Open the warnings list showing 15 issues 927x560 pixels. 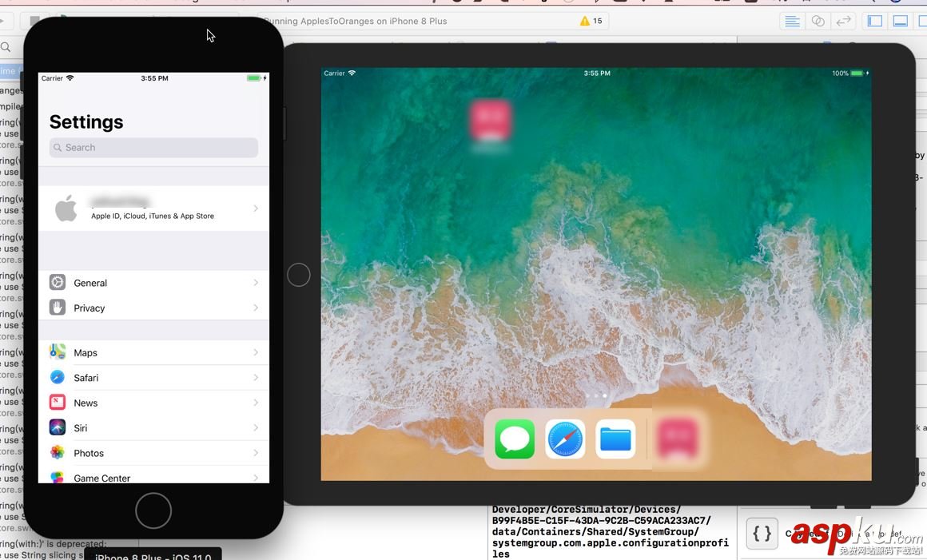pyautogui.click(x=591, y=21)
